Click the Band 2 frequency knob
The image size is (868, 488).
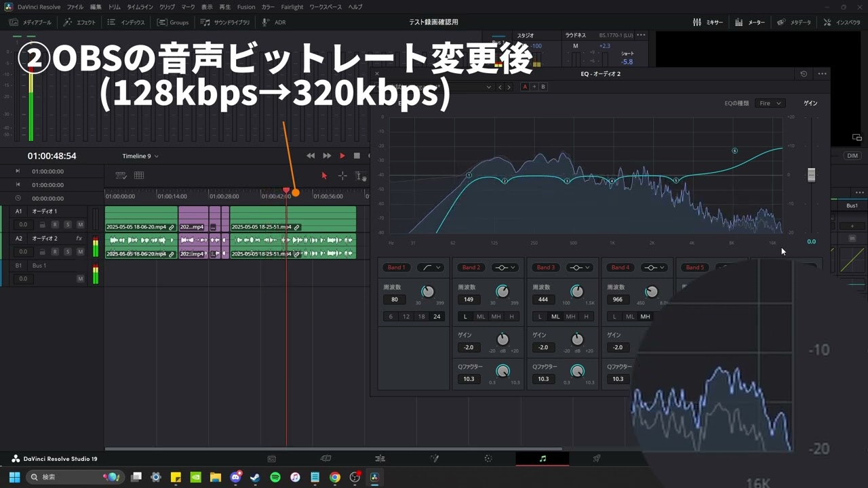pyautogui.click(x=502, y=291)
